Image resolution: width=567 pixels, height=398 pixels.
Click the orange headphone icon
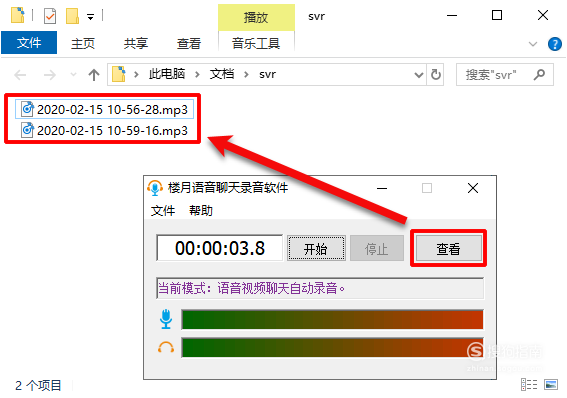(166, 348)
